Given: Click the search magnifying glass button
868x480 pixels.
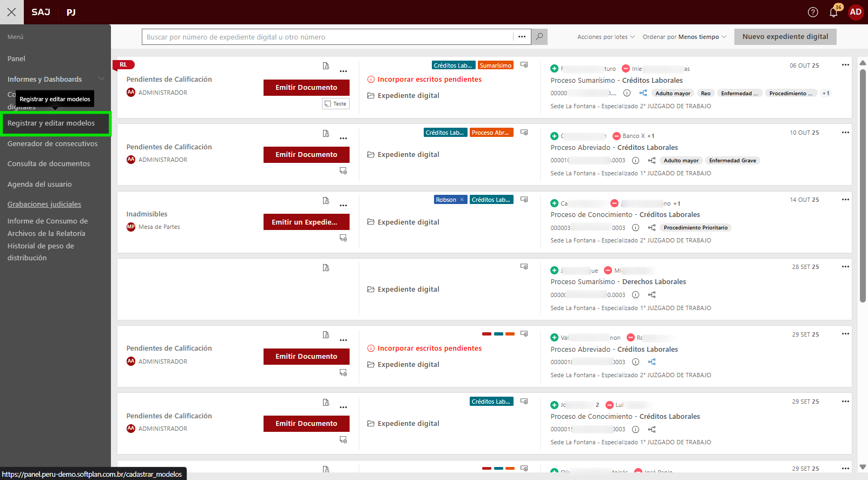Looking at the screenshot, I should coord(539,37).
